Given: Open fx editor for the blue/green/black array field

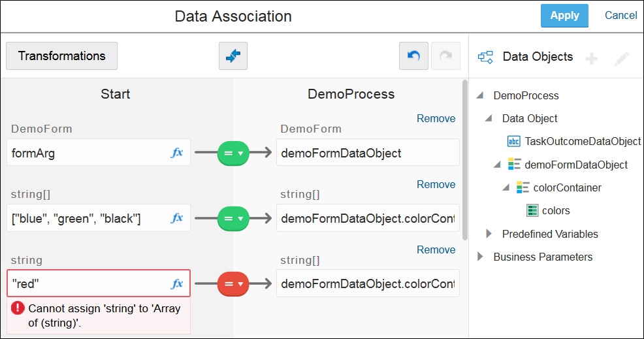Looking at the screenshot, I should pos(177,218).
